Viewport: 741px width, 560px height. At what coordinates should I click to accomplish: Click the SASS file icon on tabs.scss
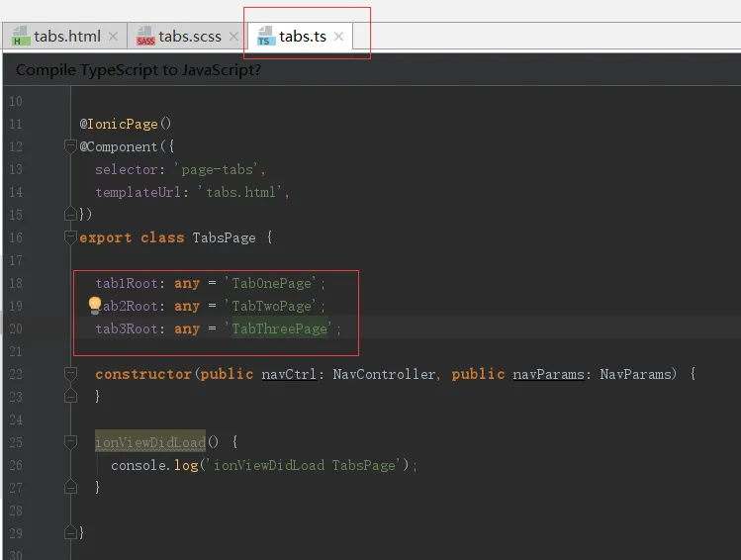[x=145, y=36]
